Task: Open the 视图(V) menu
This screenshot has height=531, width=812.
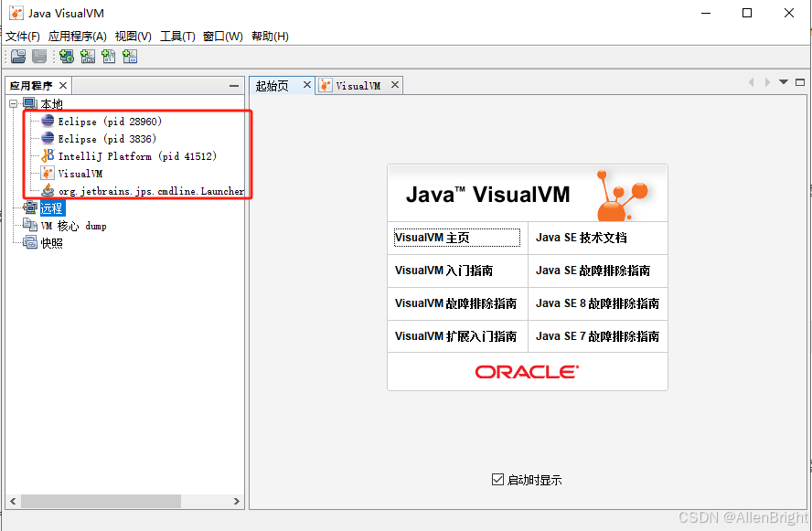Action: click(134, 37)
